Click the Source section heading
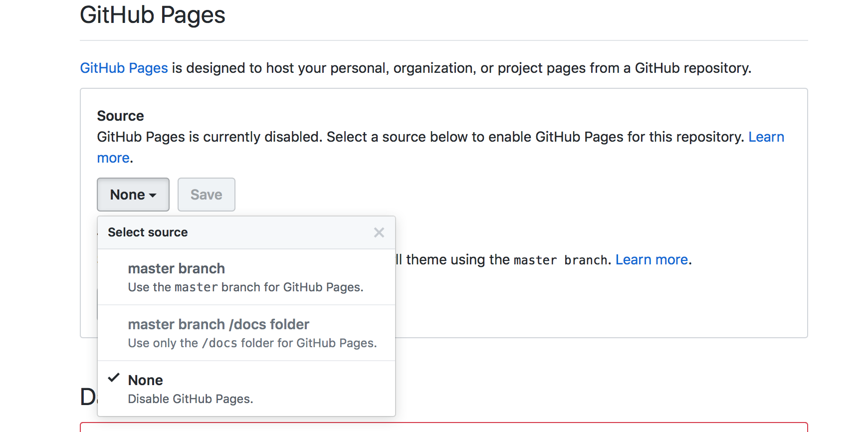The width and height of the screenshot is (868, 432). [121, 116]
